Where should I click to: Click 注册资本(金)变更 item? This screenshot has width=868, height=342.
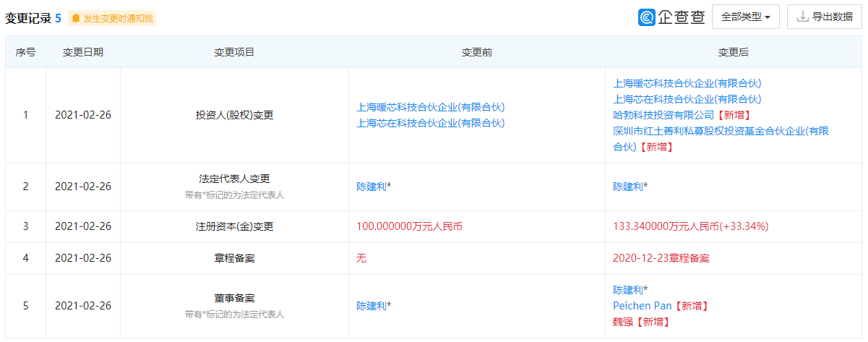tap(234, 226)
